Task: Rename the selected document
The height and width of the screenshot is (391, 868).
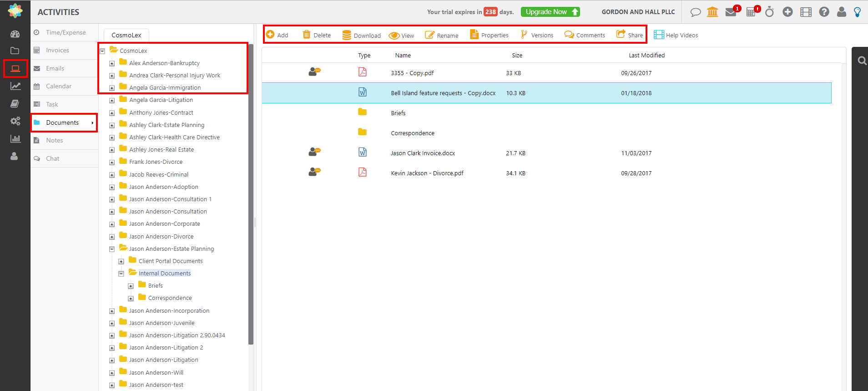Action: 441,35
